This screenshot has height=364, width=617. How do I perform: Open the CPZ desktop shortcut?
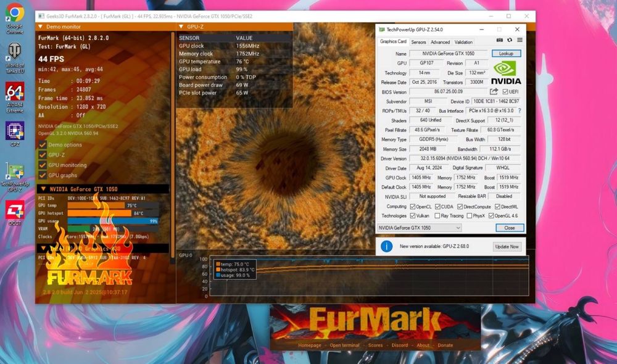click(15, 134)
